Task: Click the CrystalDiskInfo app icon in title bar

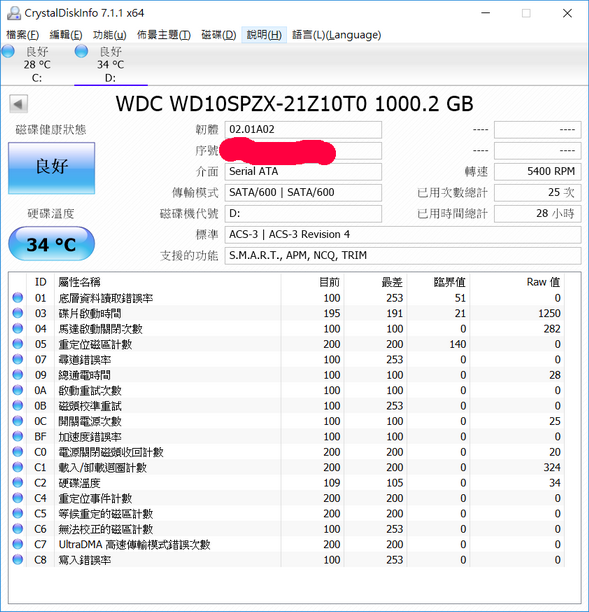Action: click(x=14, y=13)
